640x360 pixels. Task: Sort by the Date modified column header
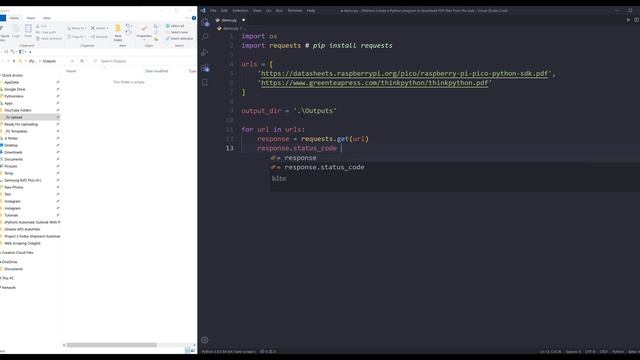click(x=156, y=71)
